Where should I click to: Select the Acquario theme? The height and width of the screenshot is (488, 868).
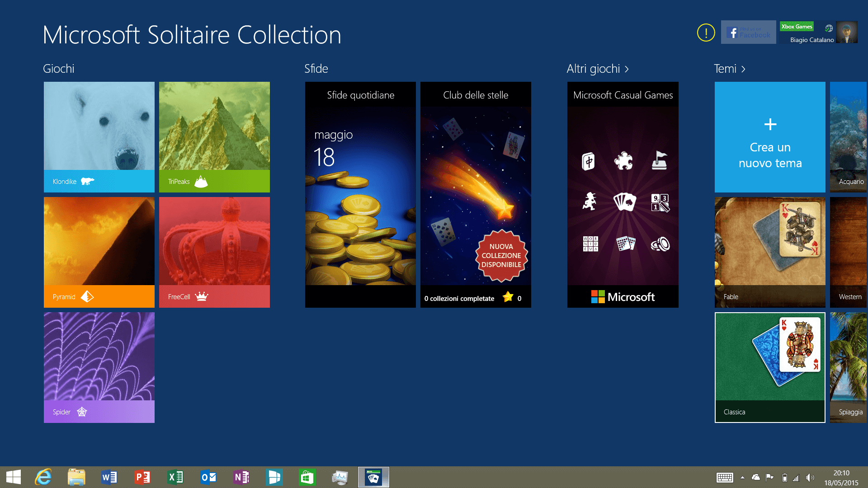(x=849, y=137)
